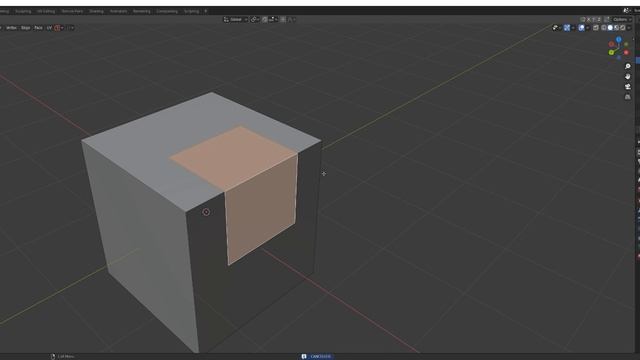This screenshot has width=640, height=360.
Task: Switch to the Shading workspace tab
Action: point(96,11)
